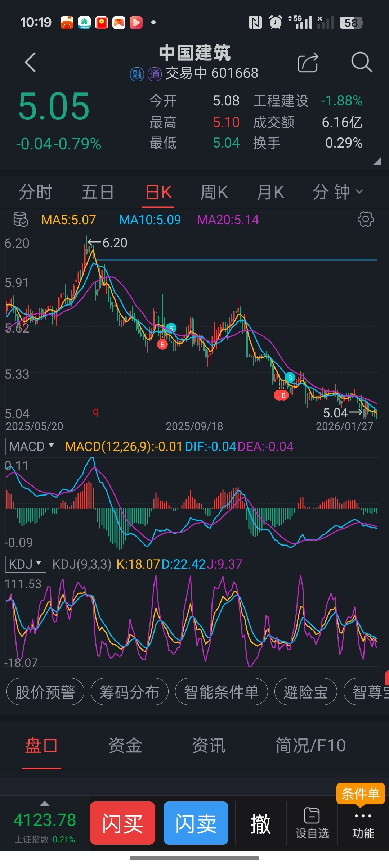Tap the MA10:5.09 label
Viewport: 389px width, 868px height.
150,220
